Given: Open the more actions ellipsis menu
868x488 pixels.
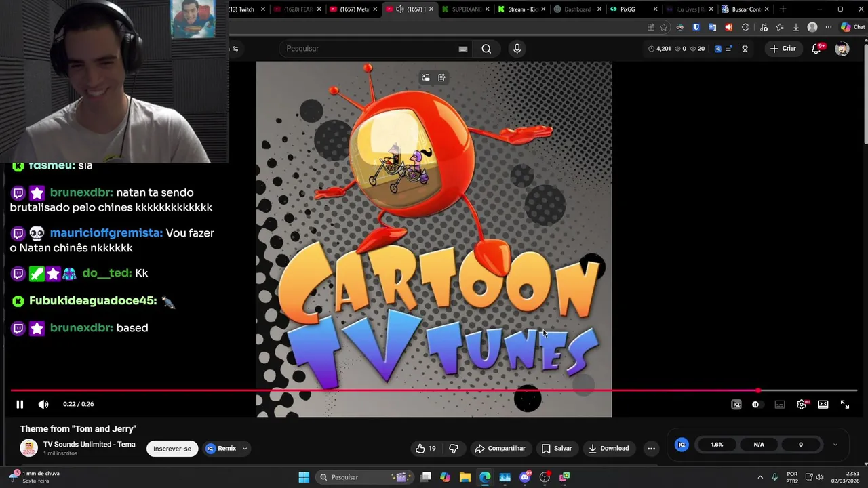Looking at the screenshot, I should tap(651, 449).
